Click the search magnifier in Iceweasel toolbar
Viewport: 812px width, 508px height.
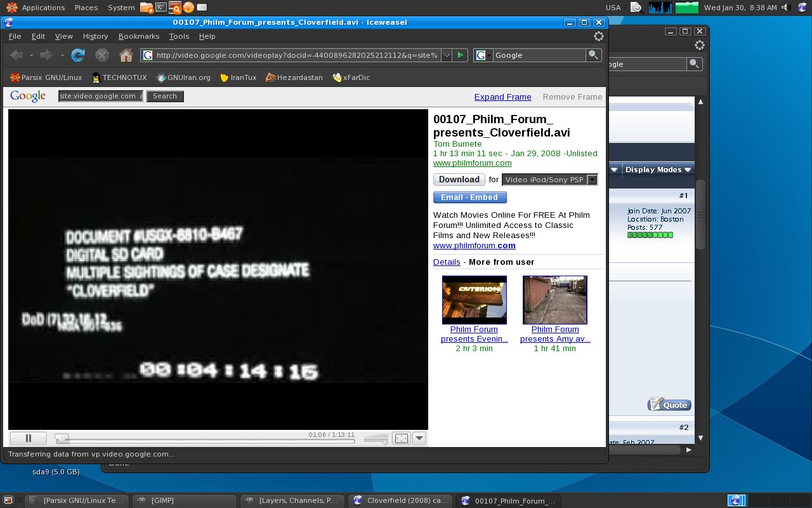click(593, 55)
